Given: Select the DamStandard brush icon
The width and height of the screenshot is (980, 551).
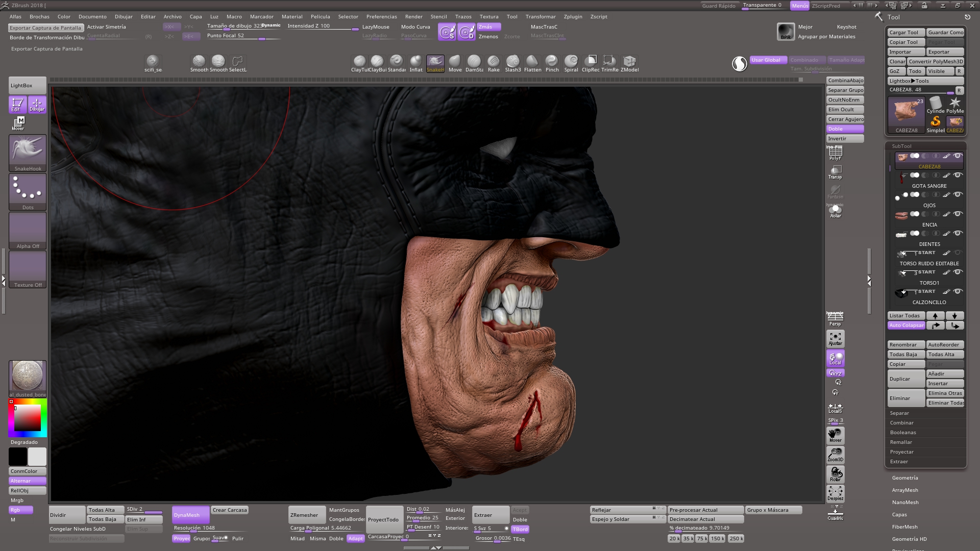Looking at the screenshot, I should (474, 63).
